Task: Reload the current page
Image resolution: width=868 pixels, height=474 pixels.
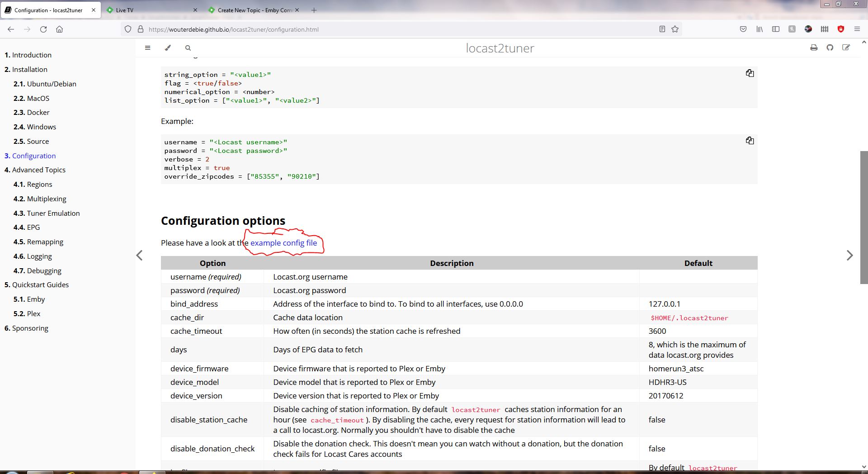Action: pos(43,29)
